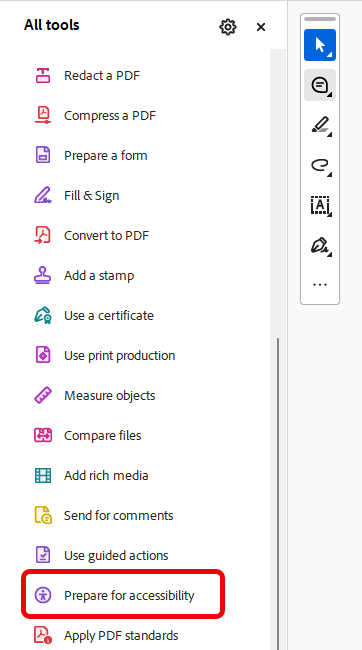This screenshot has width=362, height=650.
Task: Choose Add rich media
Action: pos(106,475)
